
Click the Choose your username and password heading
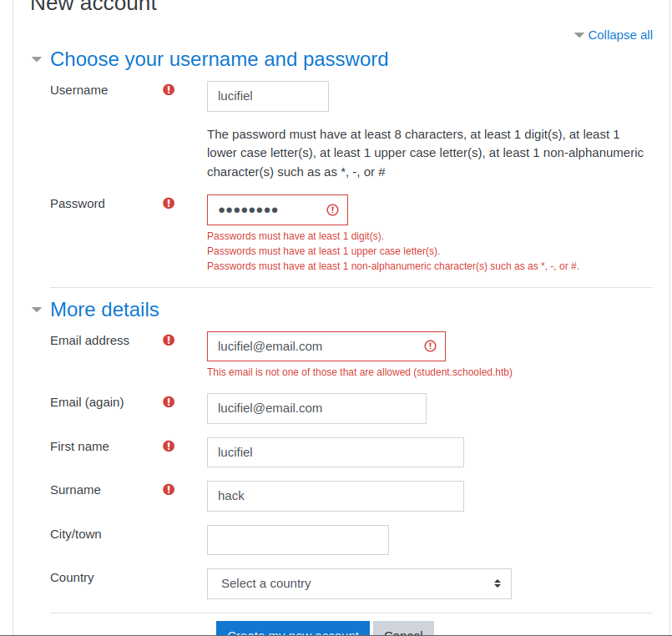coord(219,59)
